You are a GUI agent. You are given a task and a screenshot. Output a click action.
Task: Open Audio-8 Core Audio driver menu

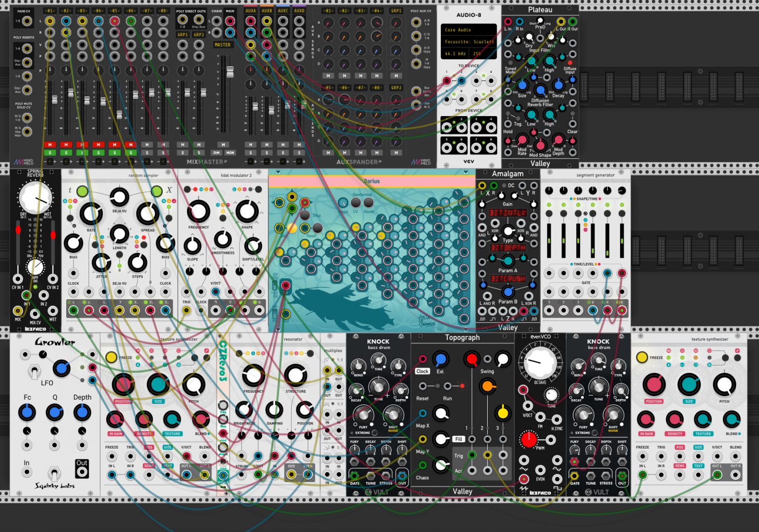(468, 30)
